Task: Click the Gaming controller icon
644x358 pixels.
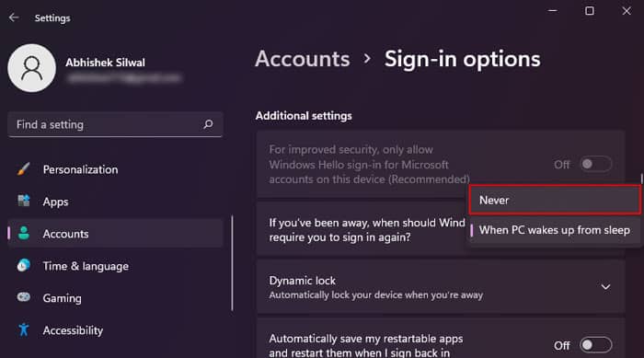Action: click(x=23, y=296)
